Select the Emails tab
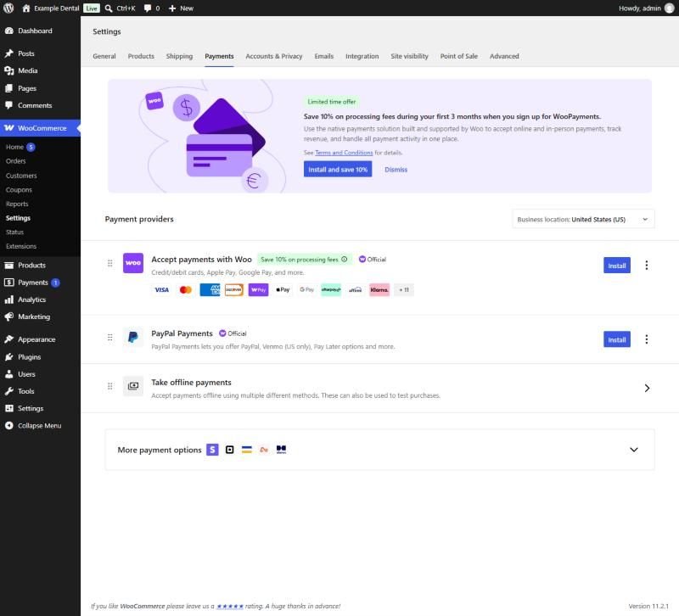 [x=324, y=56]
